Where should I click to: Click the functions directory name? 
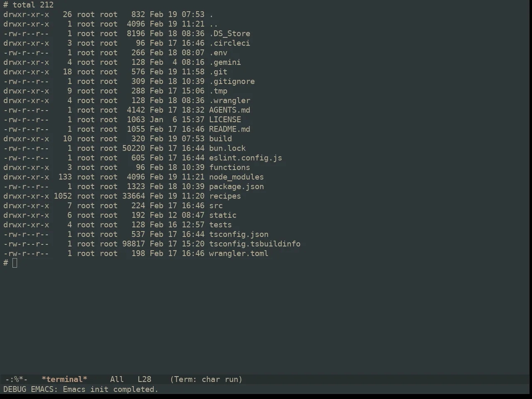(x=229, y=167)
